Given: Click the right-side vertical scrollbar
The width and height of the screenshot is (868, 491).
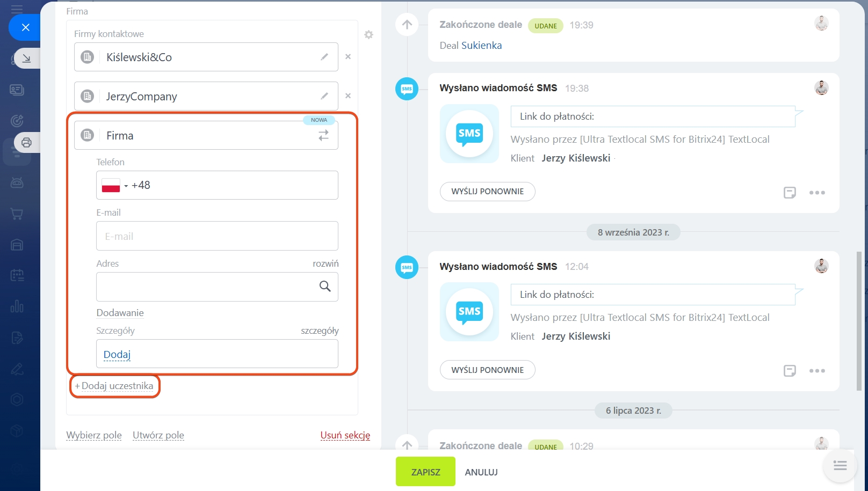Looking at the screenshot, I should click(x=859, y=321).
